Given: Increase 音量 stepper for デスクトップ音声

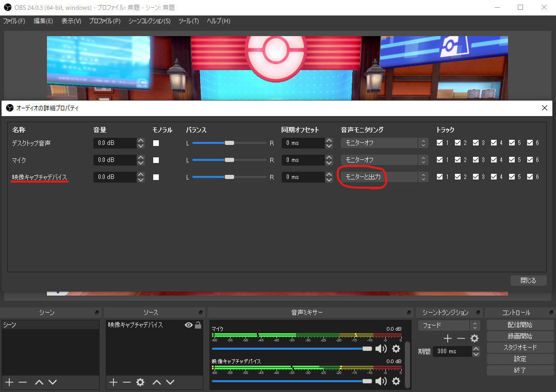Looking at the screenshot, I should 141,140.
